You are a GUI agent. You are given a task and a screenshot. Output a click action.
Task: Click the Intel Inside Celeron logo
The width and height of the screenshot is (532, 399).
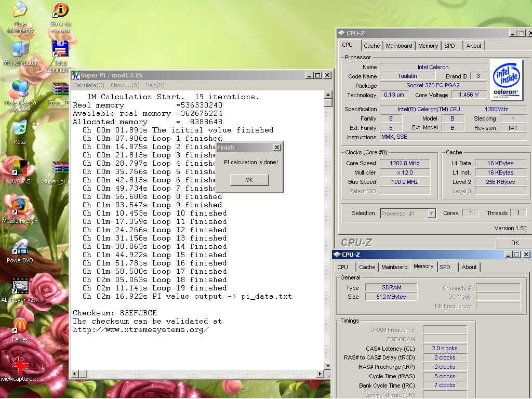(507, 78)
